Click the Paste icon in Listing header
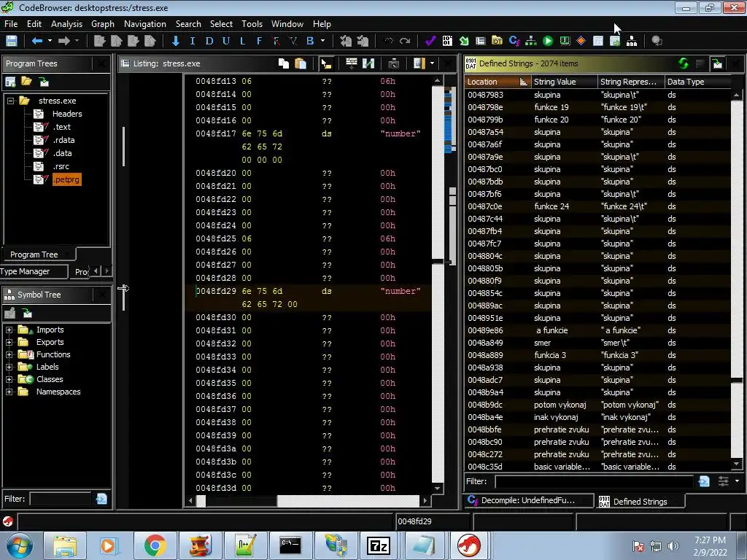 click(301, 63)
